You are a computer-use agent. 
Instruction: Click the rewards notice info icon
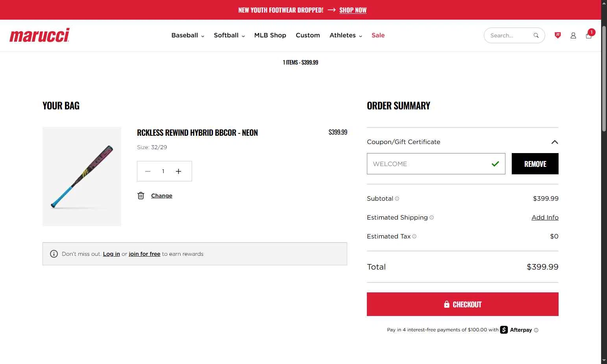click(x=54, y=254)
